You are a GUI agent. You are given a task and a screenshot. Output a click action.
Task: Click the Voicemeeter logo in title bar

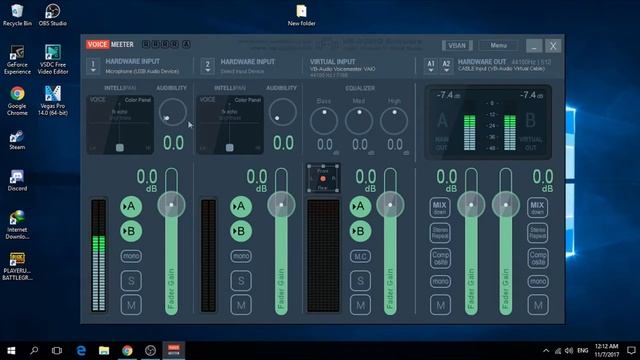(110, 44)
